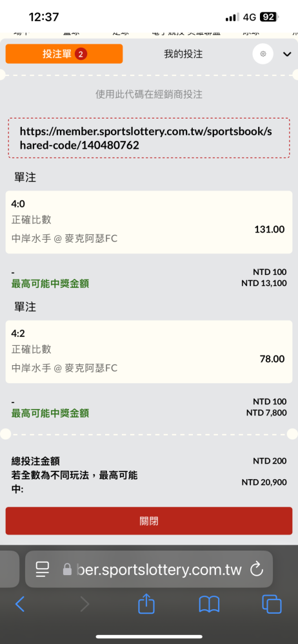Tap padlock icon in address bar
Image resolution: width=298 pixels, height=644 pixels.
point(67,569)
